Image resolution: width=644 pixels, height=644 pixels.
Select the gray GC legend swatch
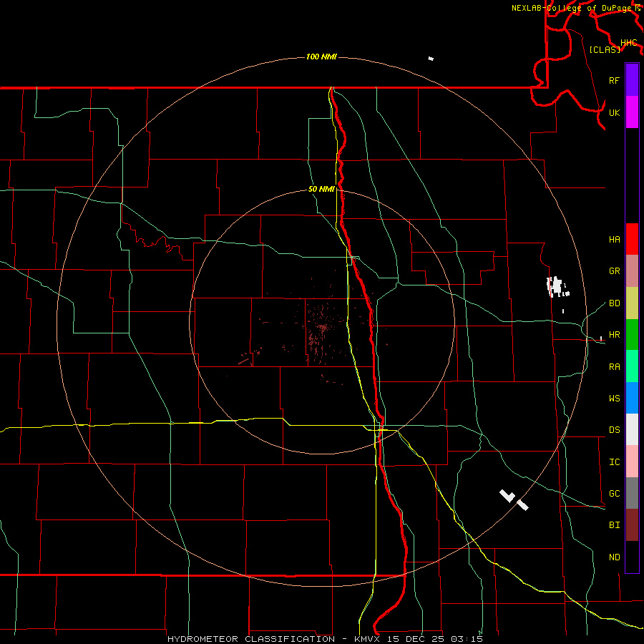pos(632,493)
